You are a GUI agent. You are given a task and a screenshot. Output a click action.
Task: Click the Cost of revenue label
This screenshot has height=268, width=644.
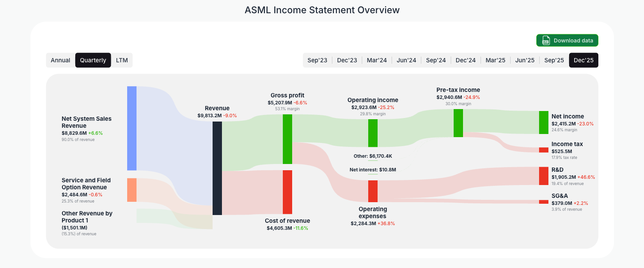(287, 221)
